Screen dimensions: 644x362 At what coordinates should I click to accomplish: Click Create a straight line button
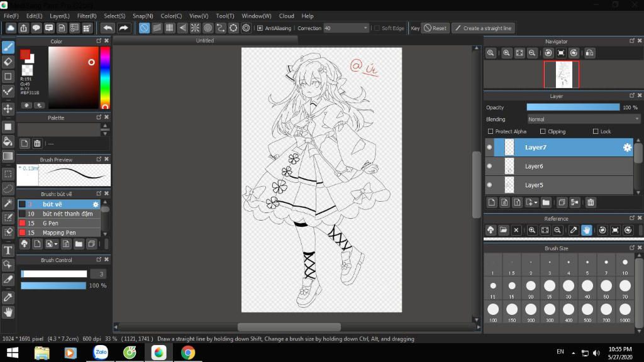[484, 28]
